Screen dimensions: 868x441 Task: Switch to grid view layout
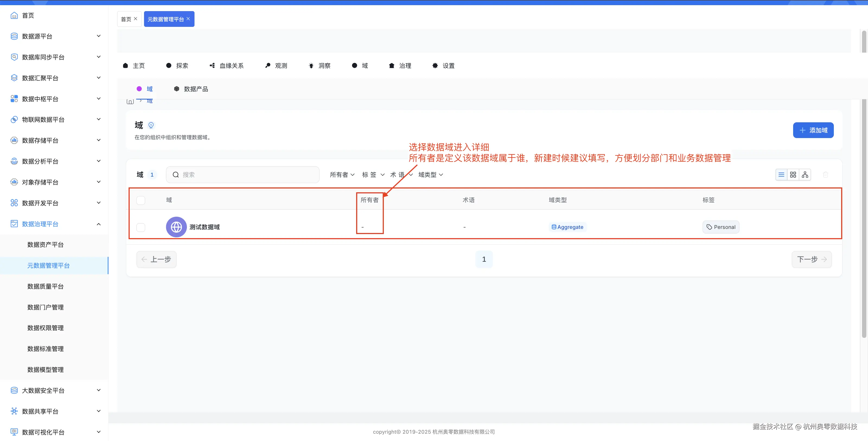coord(793,174)
